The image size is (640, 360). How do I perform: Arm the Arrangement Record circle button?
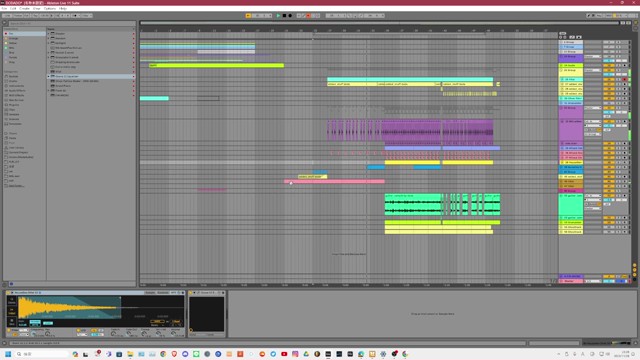(290, 16)
